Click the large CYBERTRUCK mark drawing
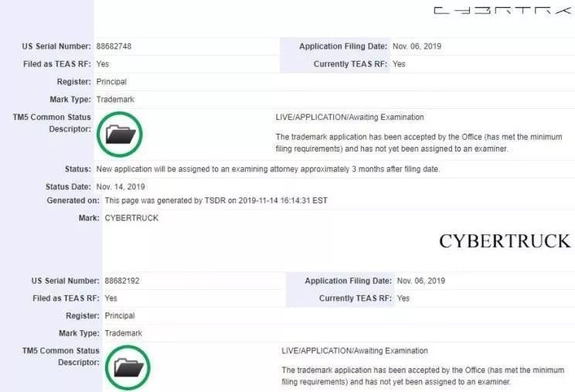This screenshot has height=392, width=575. 505,241
